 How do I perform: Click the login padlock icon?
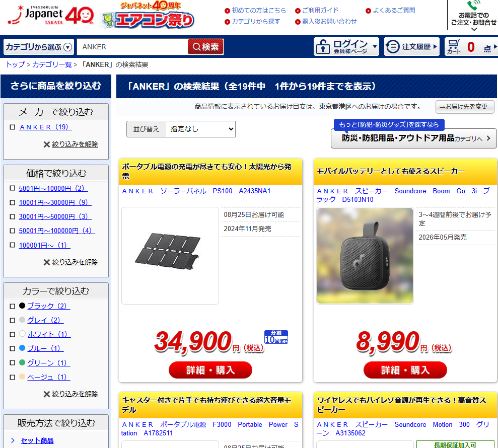click(323, 47)
